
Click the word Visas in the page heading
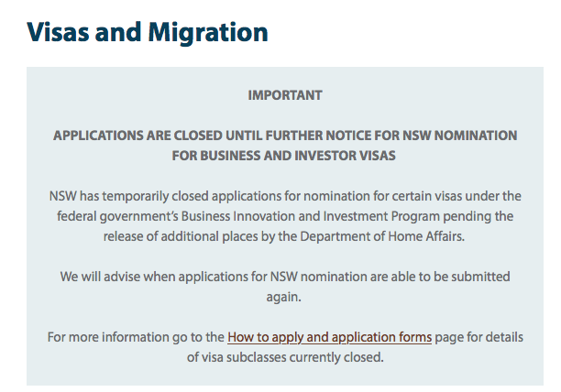pyautogui.click(x=58, y=32)
